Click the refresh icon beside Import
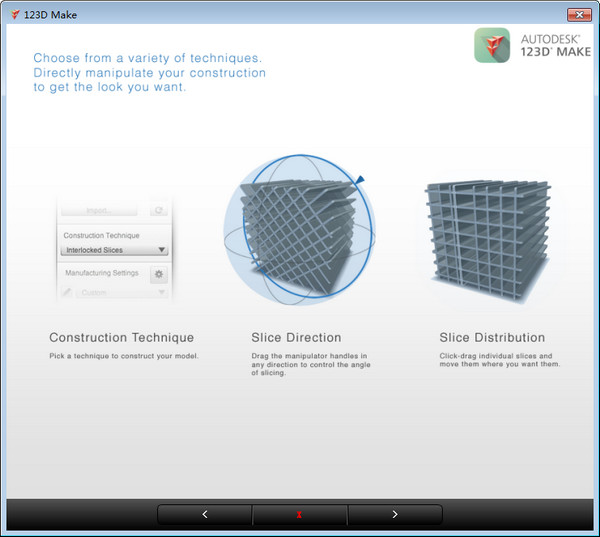Viewport: 600px width, 537px height. [158, 211]
